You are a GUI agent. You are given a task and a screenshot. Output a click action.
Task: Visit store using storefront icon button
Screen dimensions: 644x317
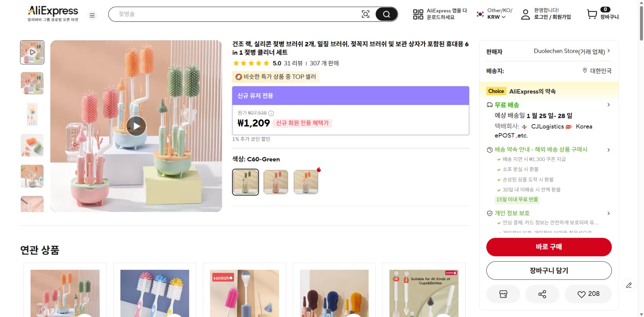pos(503,294)
